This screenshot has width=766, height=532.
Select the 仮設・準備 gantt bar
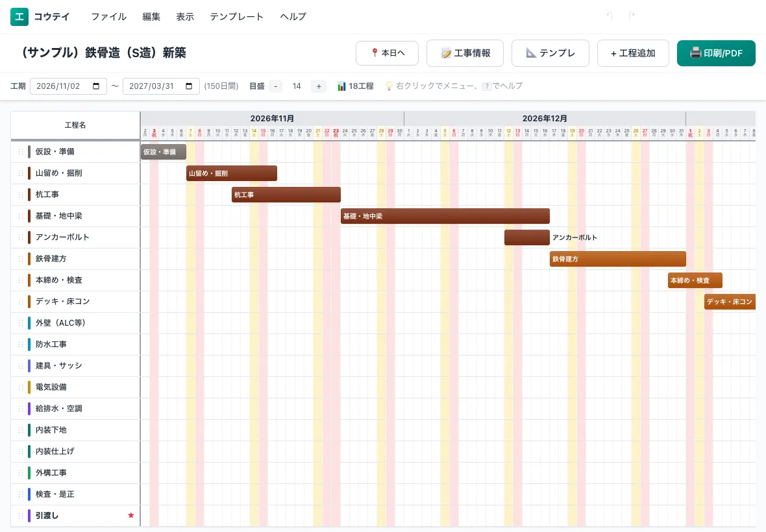163,152
